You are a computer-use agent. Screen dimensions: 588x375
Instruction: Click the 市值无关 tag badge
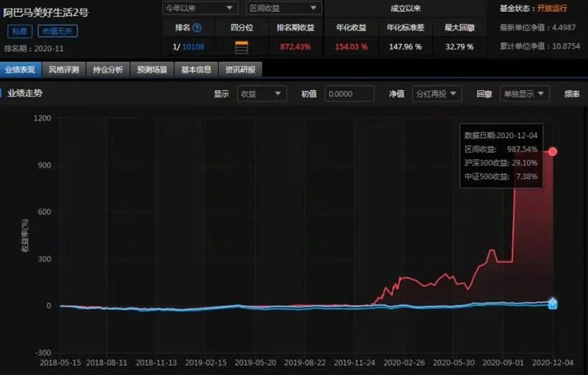coord(58,31)
